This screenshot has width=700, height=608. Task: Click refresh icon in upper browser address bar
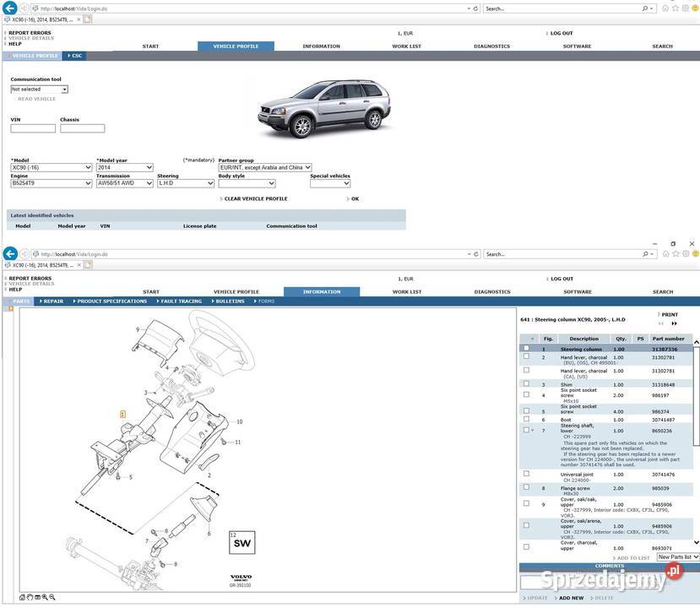point(475,8)
